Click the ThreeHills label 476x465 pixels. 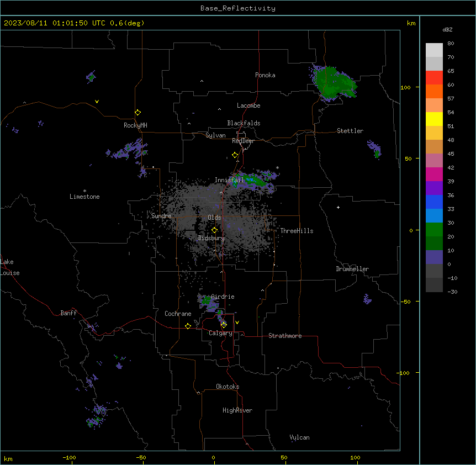click(x=297, y=231)
